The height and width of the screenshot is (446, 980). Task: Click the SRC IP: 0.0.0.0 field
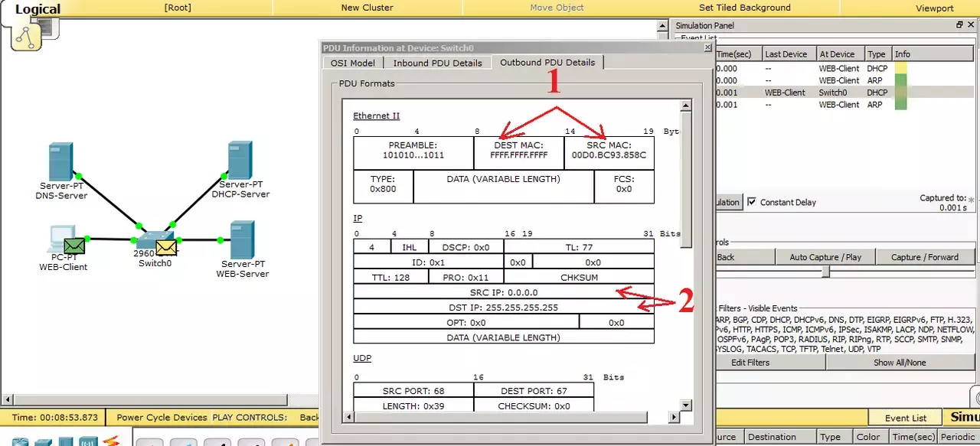click(x=504, y=292)
